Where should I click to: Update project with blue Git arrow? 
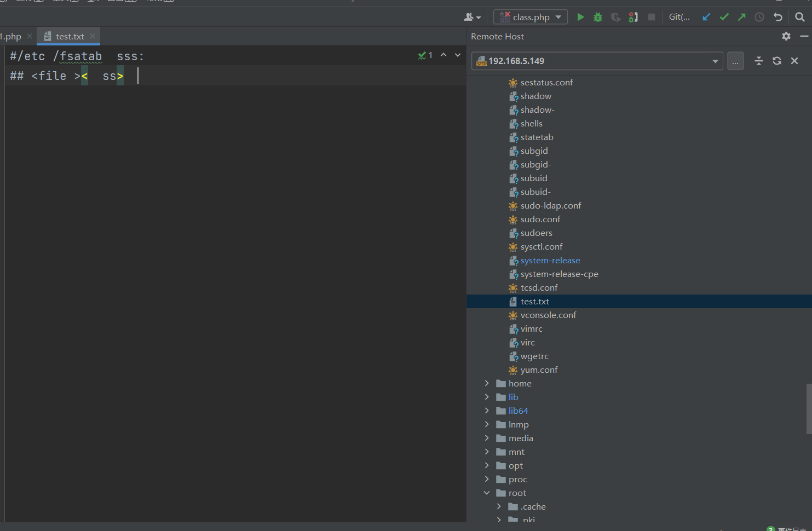coord(706,17)
